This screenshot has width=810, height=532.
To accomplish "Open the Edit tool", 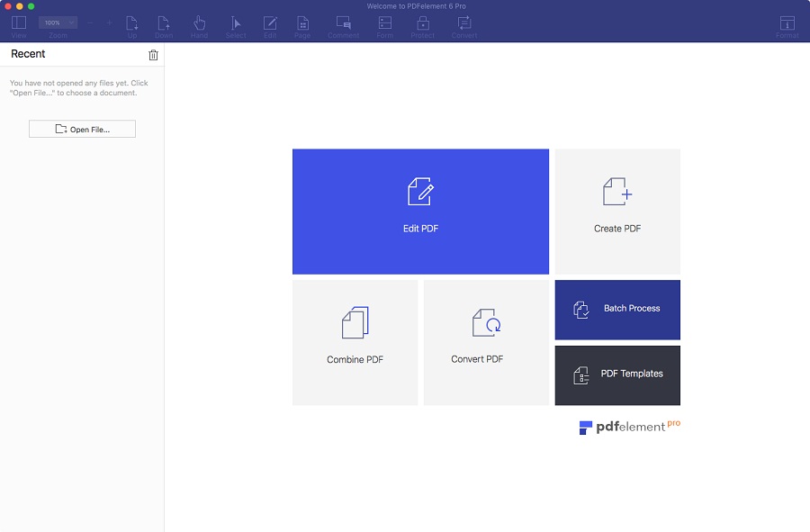I will [271, 23].
